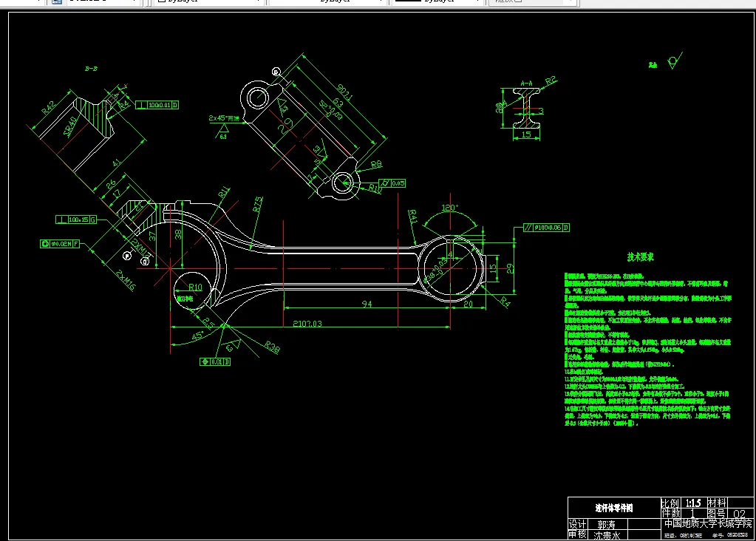Click the 20 dimension near small end
756x541 pixels.
tap(468, 304)
